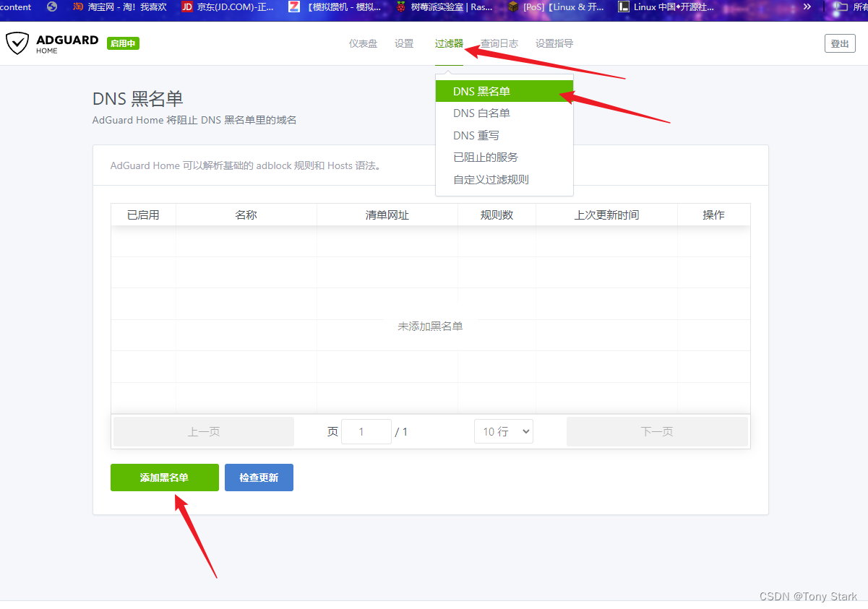Viewport: 868px width, 609px height.
Task: Log out with the 登出 button
Action: [840, 43]
